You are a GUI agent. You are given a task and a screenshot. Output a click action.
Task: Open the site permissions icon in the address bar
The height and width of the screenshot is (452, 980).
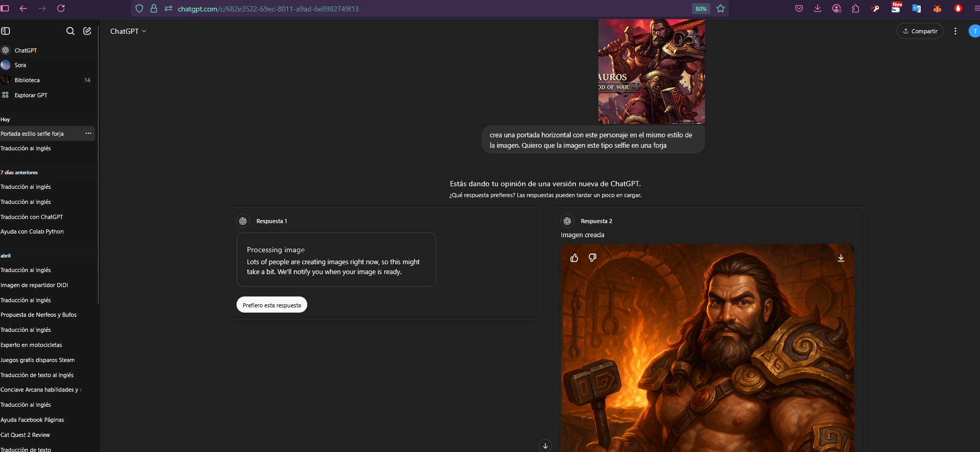[168, 8]
